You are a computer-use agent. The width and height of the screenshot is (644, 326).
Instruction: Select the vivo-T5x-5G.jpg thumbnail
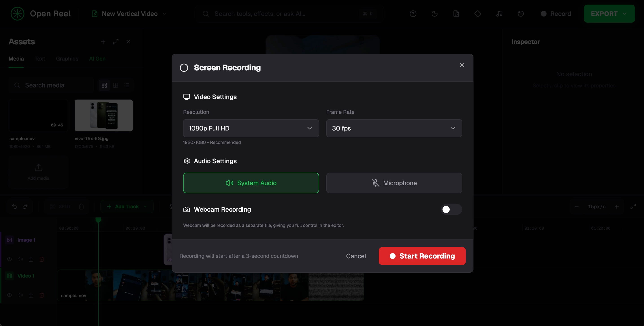pos(103,115)
